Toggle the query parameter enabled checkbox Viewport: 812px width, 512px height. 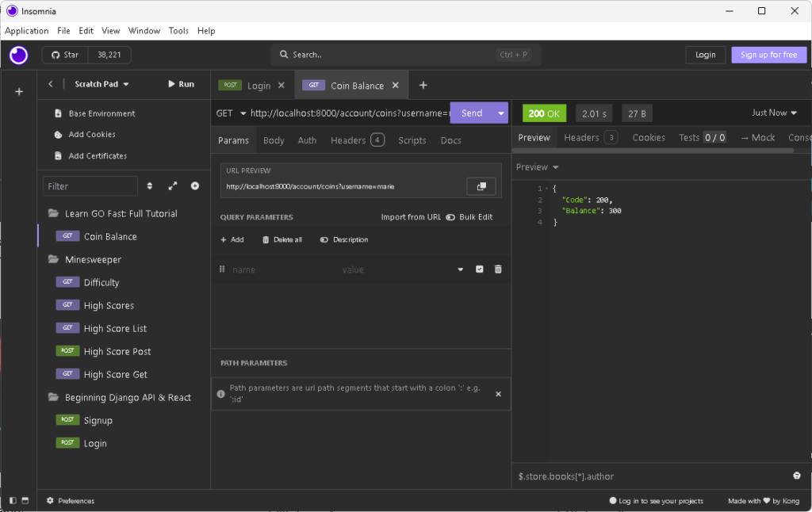click(479, 269)
